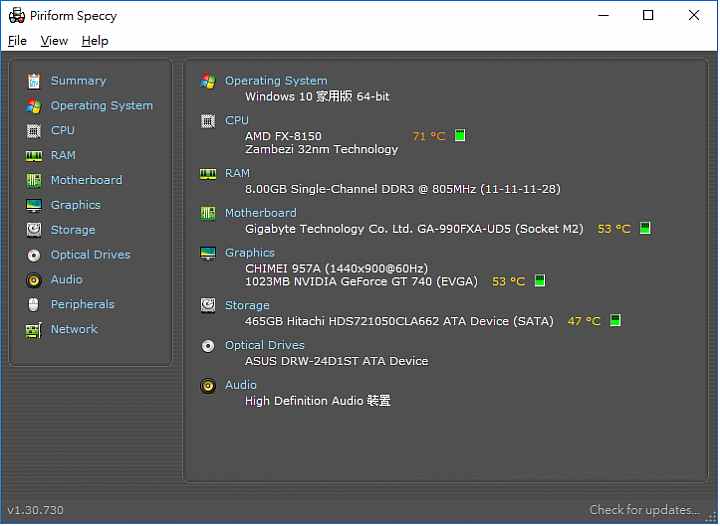Click the RAM heading link in main panel

point(237,173)
